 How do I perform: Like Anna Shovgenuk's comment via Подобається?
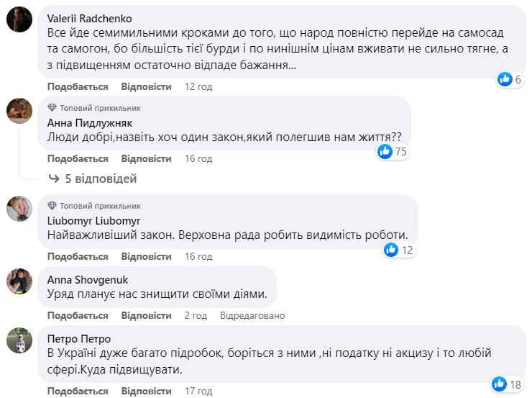(x=78, y=315)
